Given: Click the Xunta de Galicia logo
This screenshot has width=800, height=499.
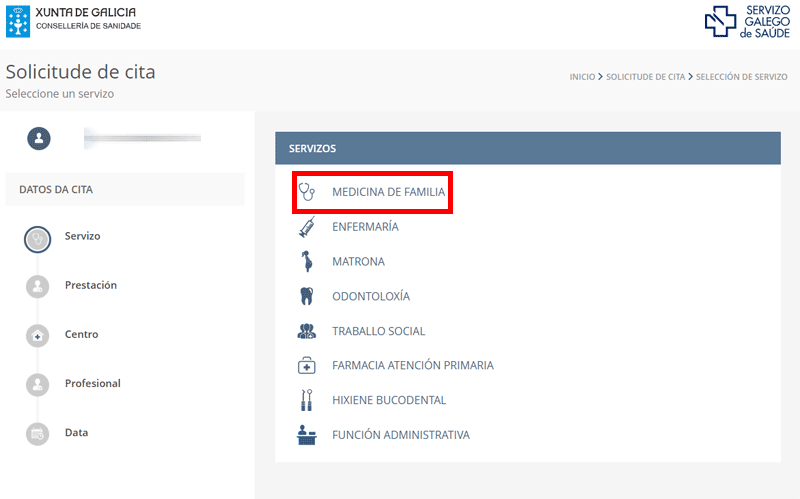Looking at the screenshot, I should point(73,21).
